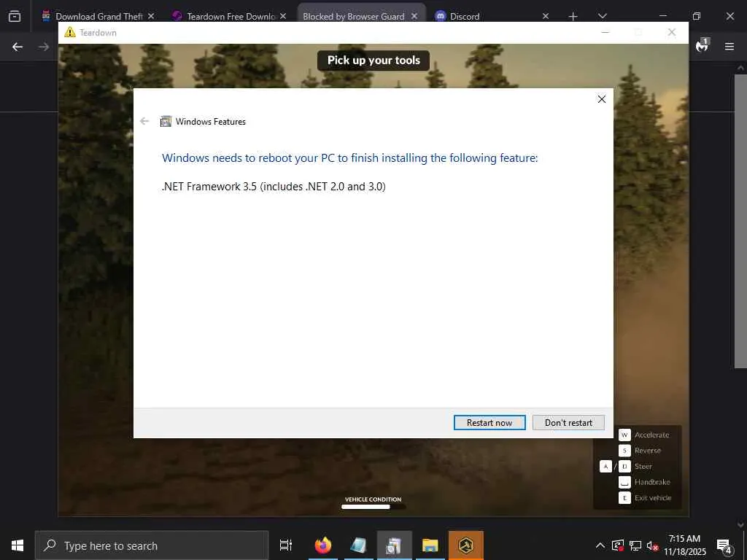Click browser back navigation arrow

coord(18,47)
